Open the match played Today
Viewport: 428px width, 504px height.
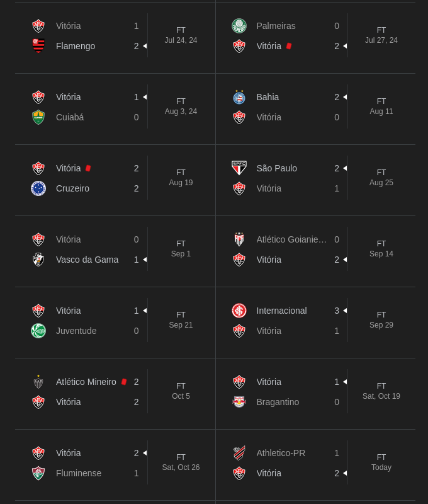pos(381,462)
